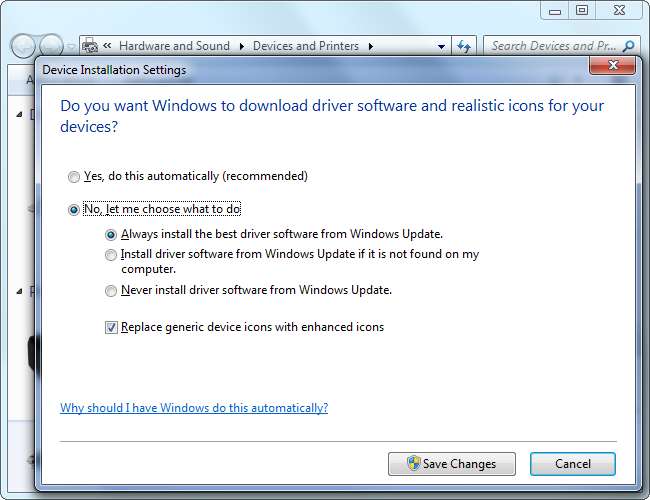Click the double chevron in address bar
This screenshot has height=500, width=650.
pyautogui.click(x=107, y=46)
